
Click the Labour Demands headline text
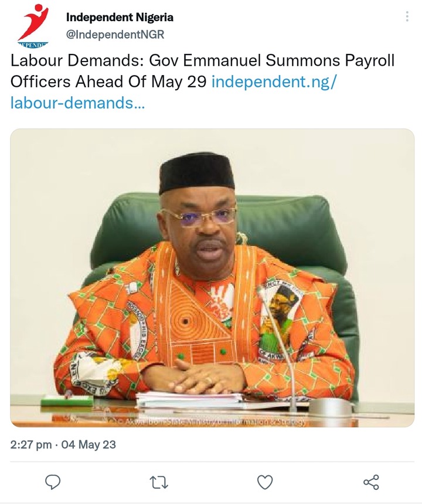[77, 61]
